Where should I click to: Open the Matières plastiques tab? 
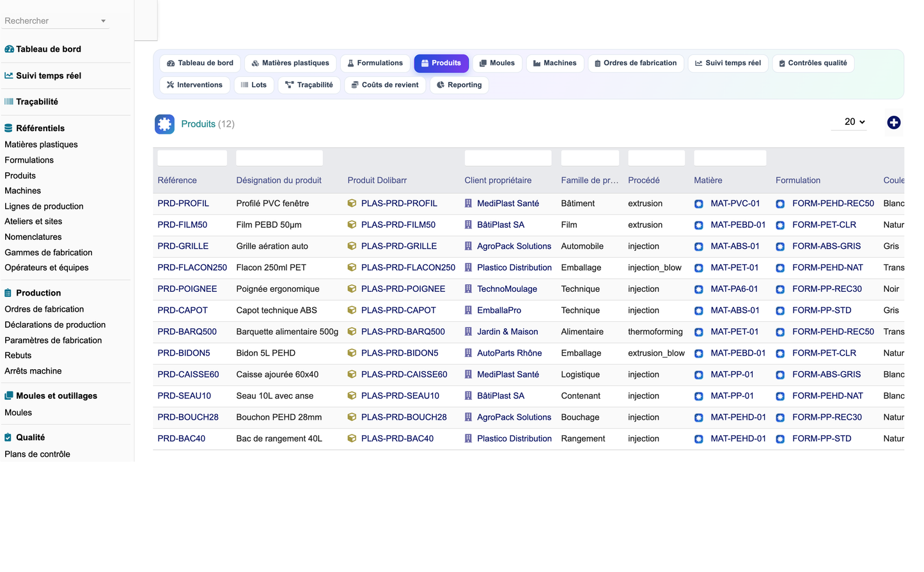click(x=290, y=63)
